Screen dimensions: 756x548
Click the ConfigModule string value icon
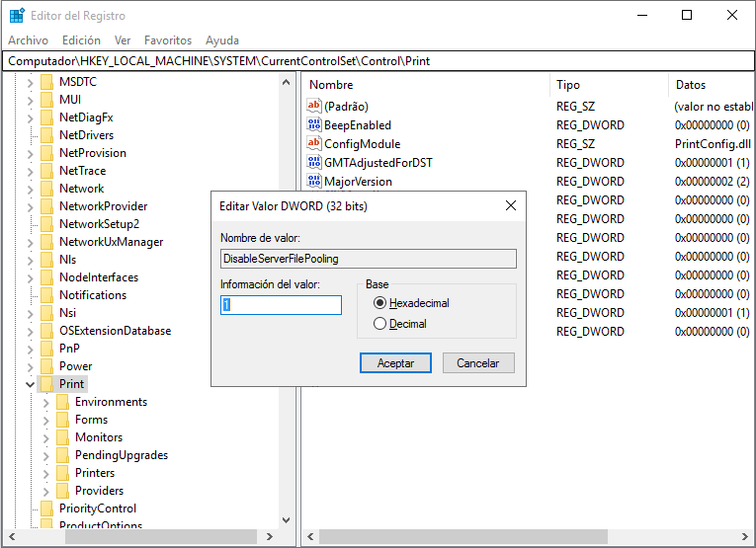[x=314, y=144]
